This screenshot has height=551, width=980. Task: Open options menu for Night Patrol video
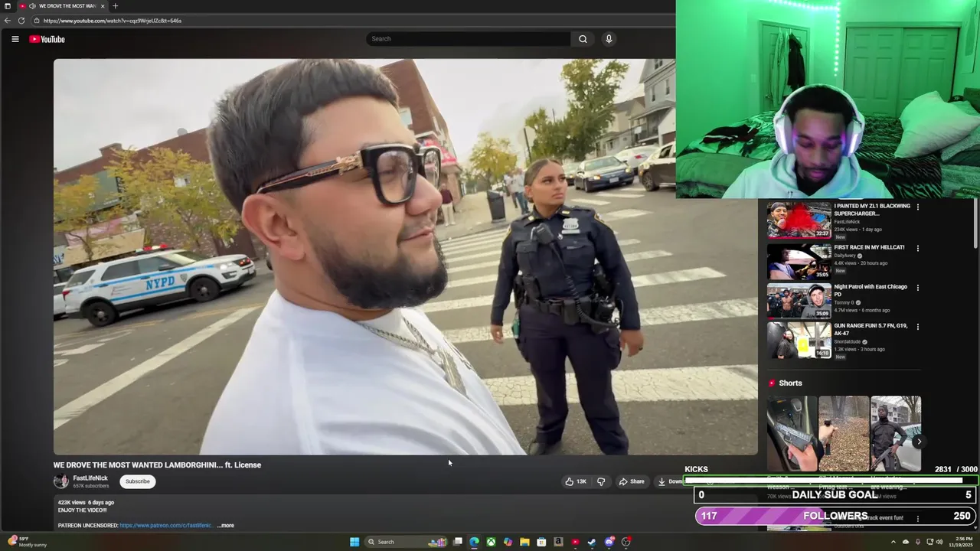click(918, 288)
